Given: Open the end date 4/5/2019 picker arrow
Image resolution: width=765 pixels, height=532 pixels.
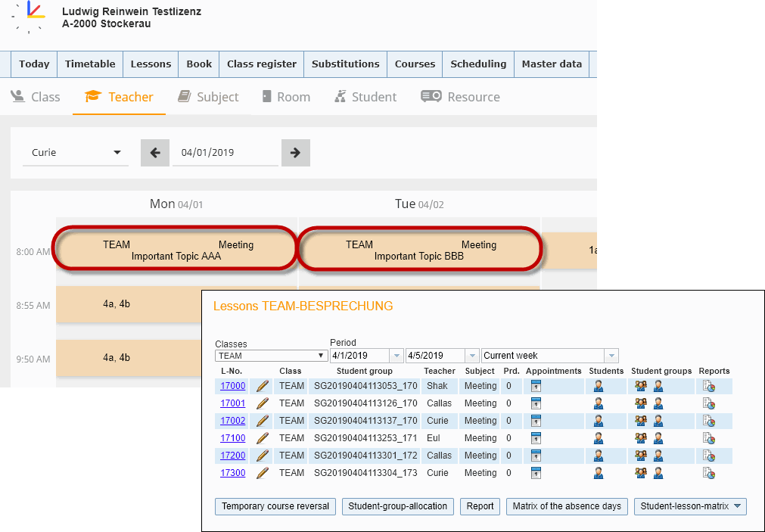Looking at the screenshot, I should [471, 356].
